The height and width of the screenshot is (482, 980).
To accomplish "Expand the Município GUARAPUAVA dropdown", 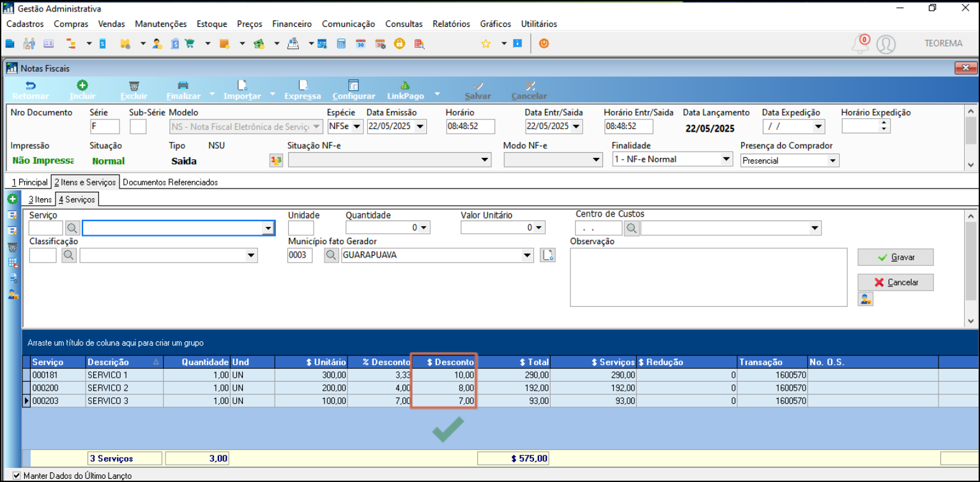I will pyautogui.click(x=527, y=256).
